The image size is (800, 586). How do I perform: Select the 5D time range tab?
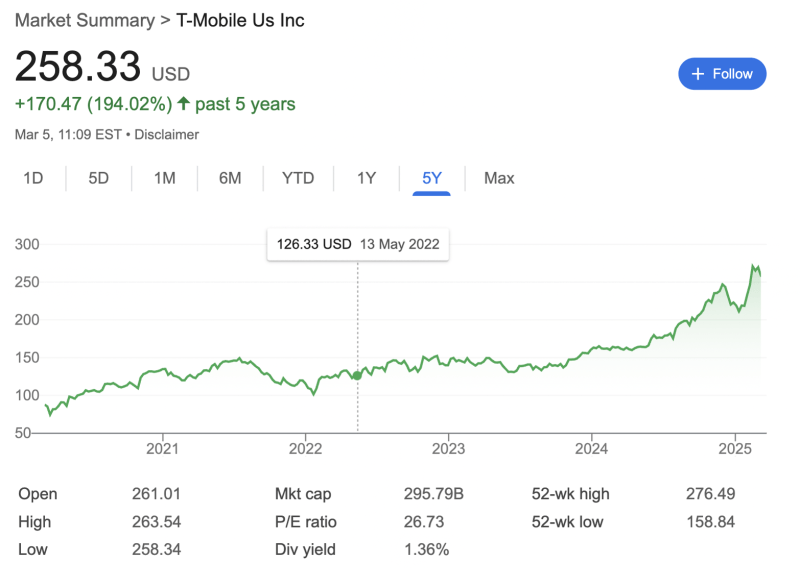(x=98, y=178)
